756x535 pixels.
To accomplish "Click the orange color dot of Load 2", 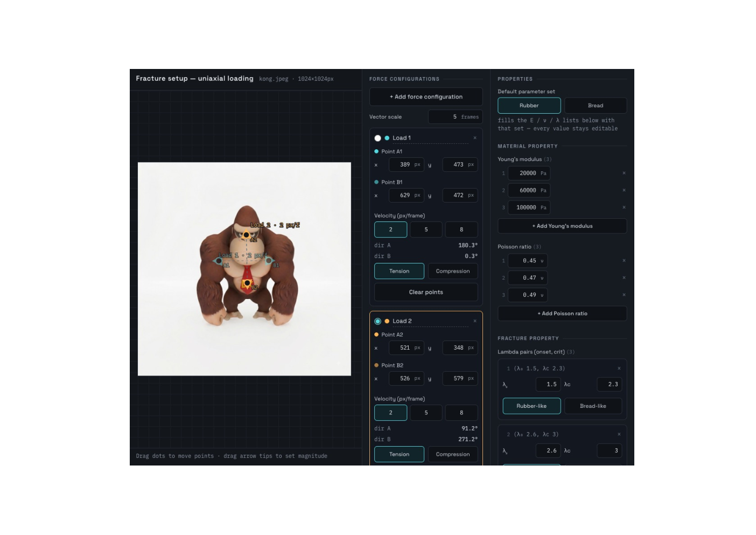I will [x=387, y=321].
